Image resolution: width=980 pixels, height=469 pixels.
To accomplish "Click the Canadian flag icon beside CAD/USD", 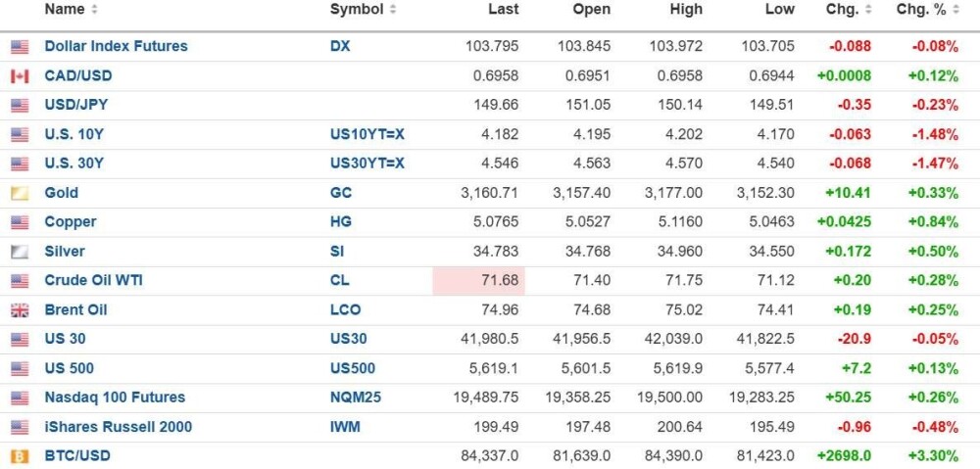I will pyautogui.click(x=20, y=76).
